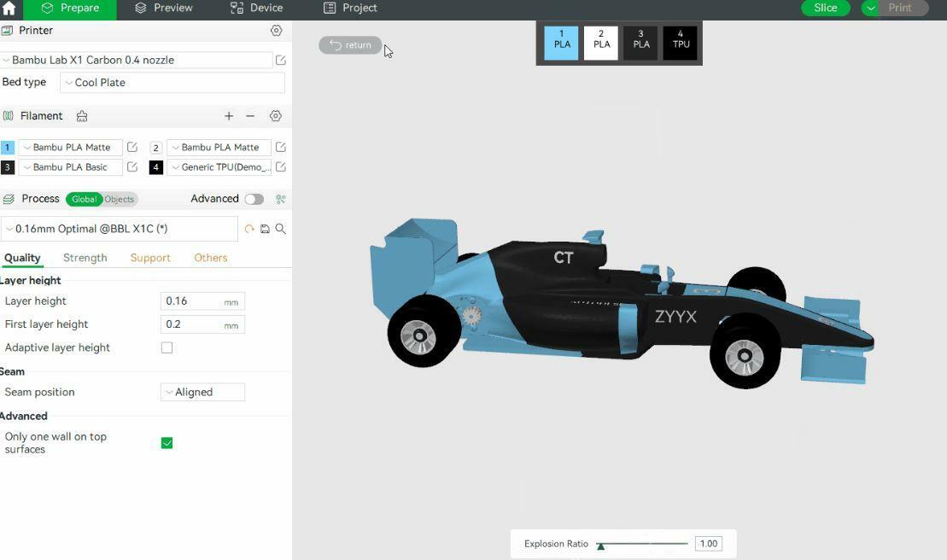This screenshot has width=947, height=560.
Task: Open the 0.16mm Optimal process preset dropdown
Action: pos(120,229)
